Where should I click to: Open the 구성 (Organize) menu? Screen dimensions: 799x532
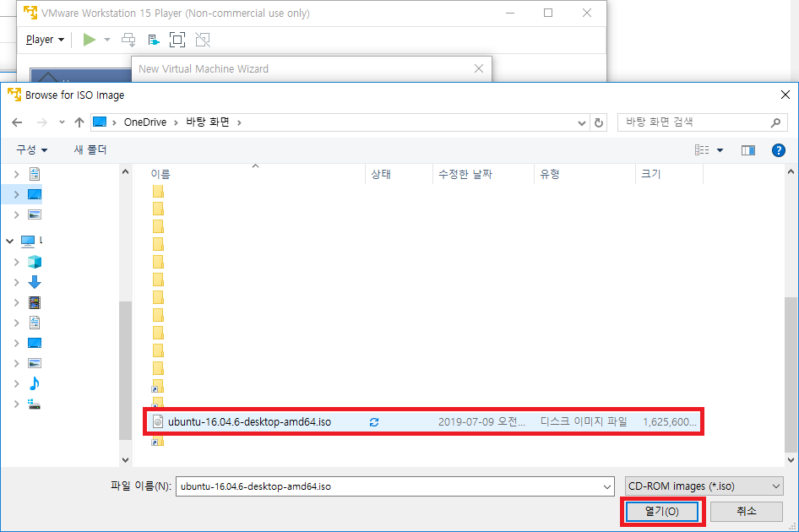(31, 149)
